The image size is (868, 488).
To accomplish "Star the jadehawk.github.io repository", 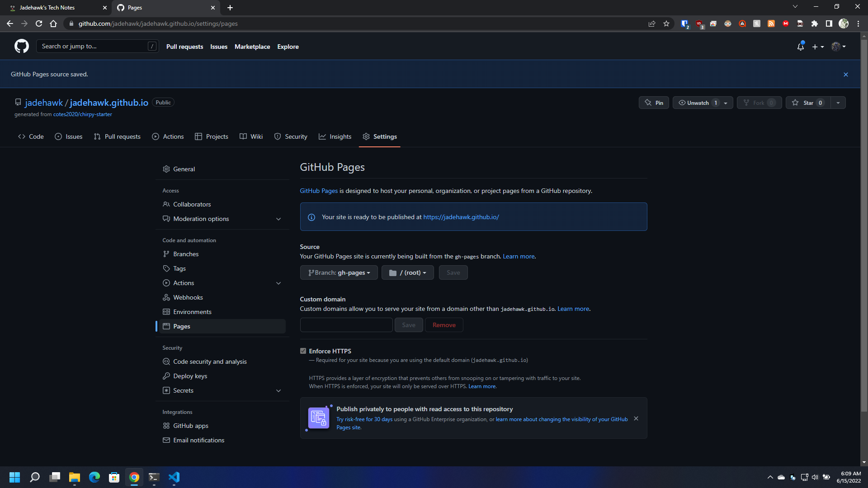I will tap(808, 103).
